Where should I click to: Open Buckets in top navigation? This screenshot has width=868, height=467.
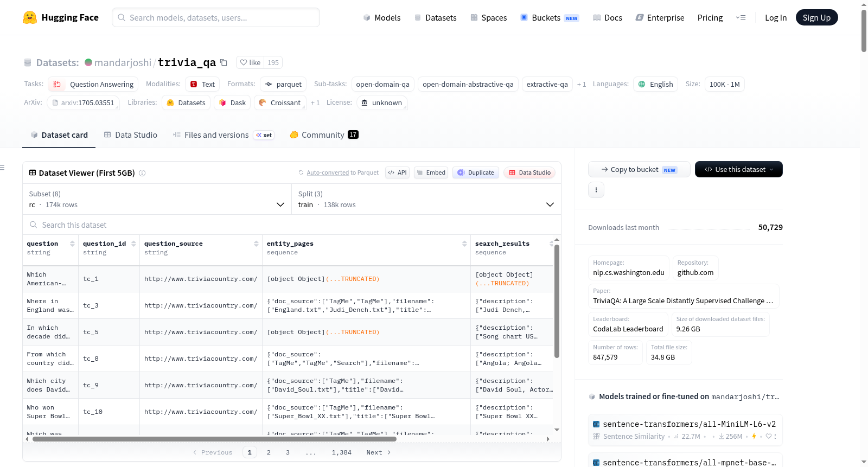point(550,17)
